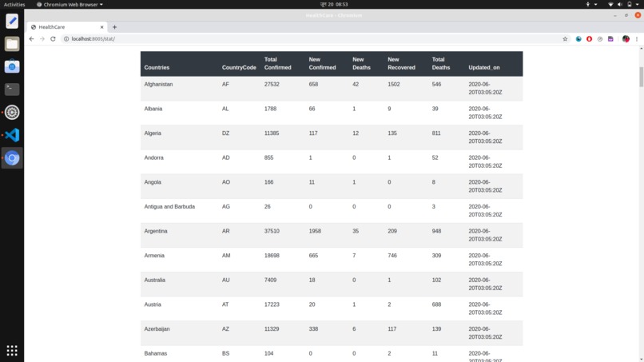Open the Files manager dock icon
Image resolution: width=644 pixels, height=362 pixels.
pos(12,44)
